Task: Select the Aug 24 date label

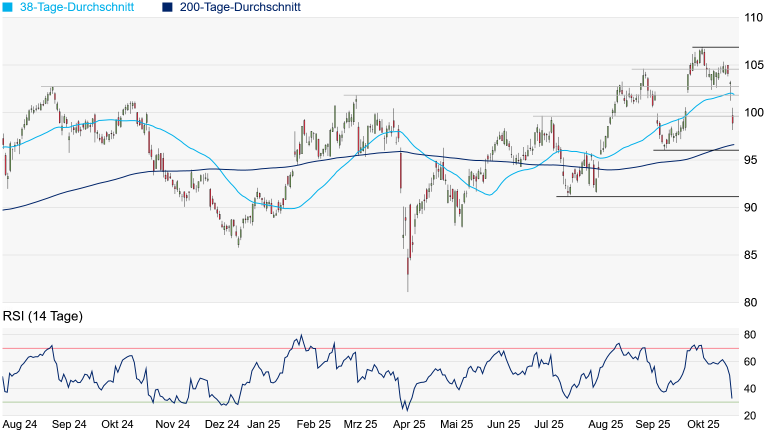Action: point(21,424)
